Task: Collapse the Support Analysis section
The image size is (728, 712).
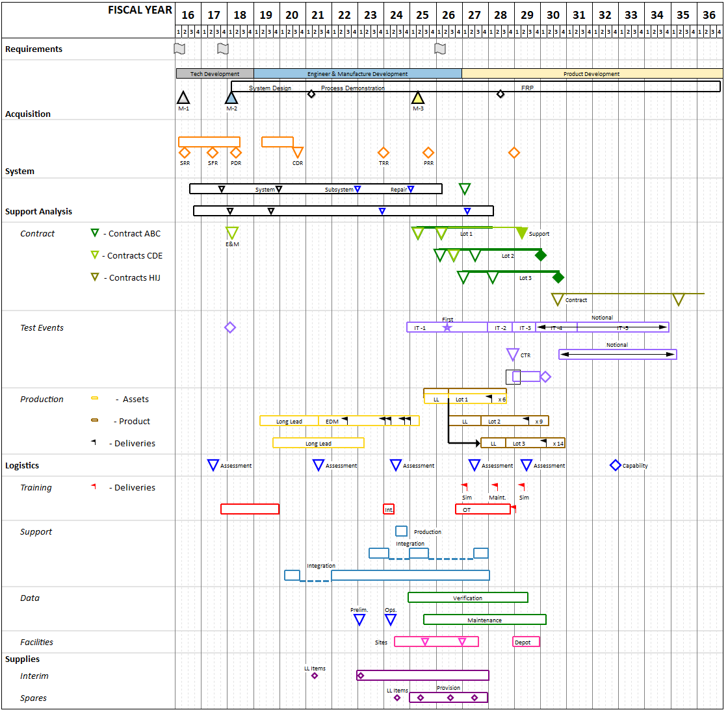Action: (40, 211)
